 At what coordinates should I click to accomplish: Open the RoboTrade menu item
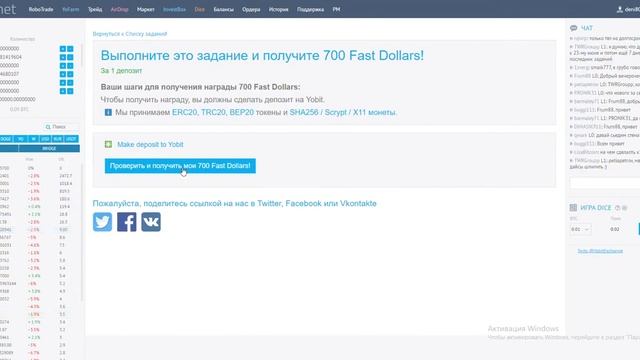click(x=41, y=9)
